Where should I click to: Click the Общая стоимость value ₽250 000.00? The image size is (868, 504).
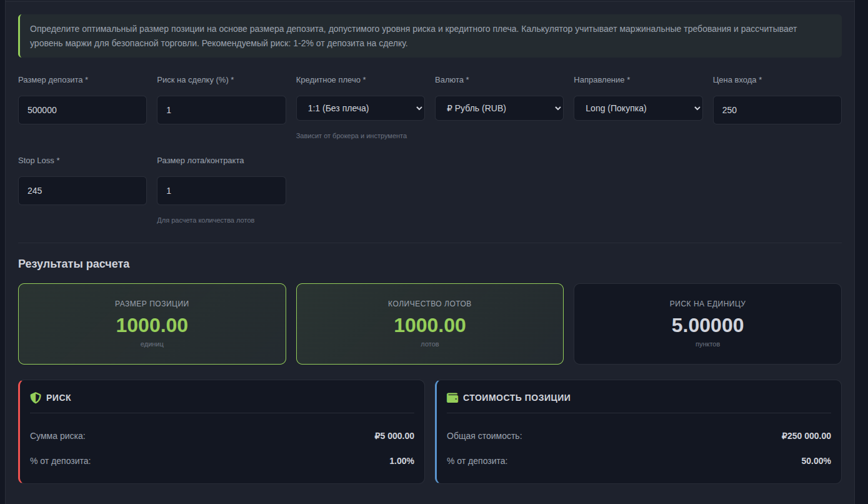coord(806,436)
